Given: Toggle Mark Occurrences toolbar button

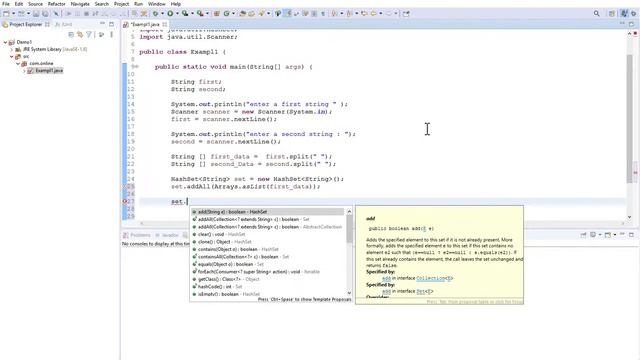Looking at the screenshot, I should [x=288, y=13].
